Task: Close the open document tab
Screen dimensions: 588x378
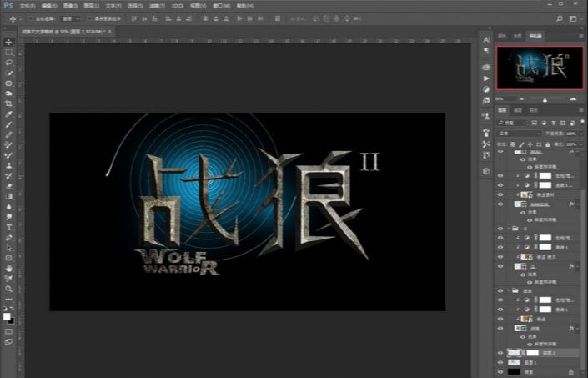Action: [x=109, y=32]
